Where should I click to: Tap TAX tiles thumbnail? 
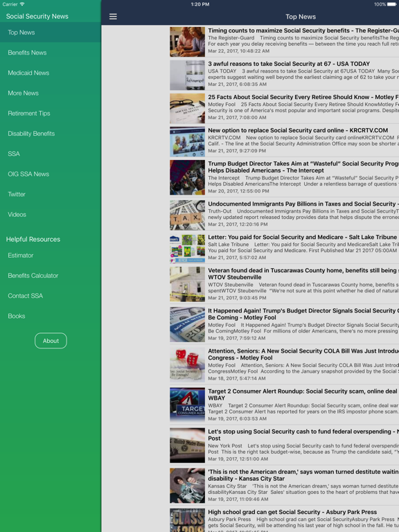tap(187, 215)
